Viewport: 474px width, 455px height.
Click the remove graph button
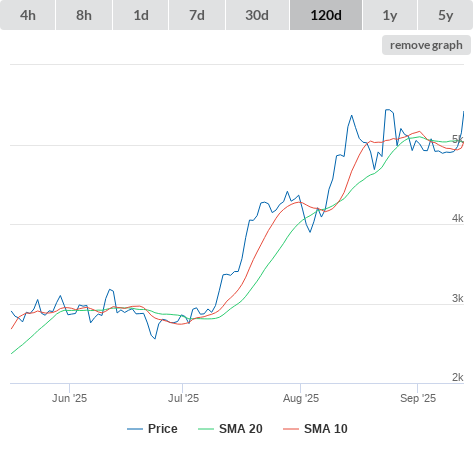click(426, 45)
